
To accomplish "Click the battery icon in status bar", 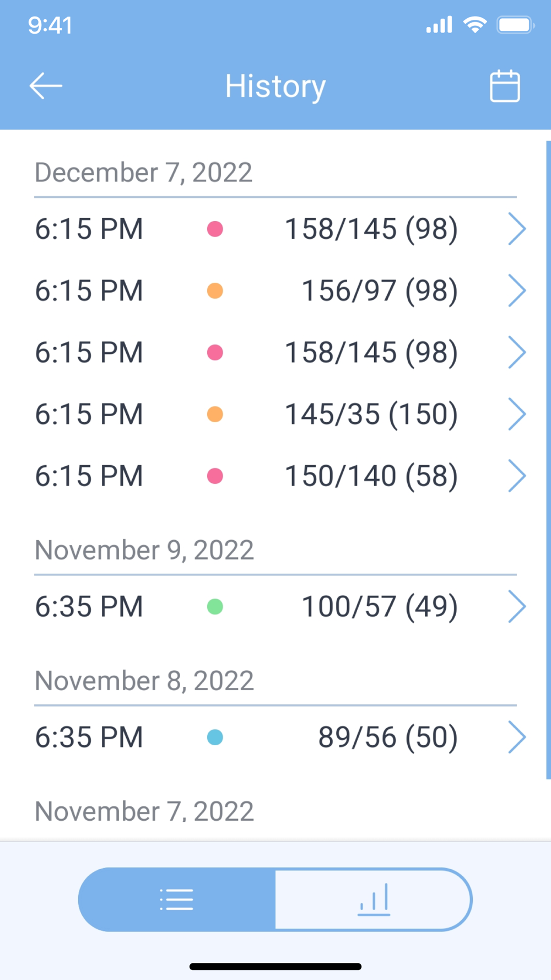I will (x=516, y=25).
